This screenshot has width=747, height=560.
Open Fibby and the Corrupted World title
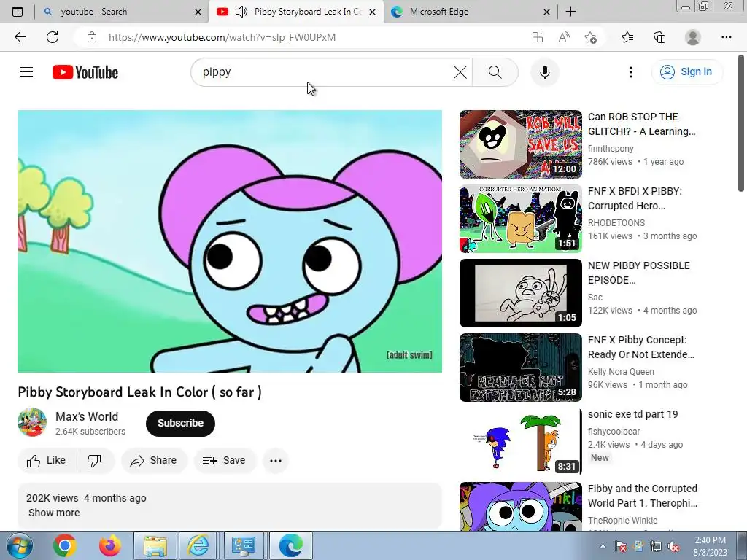click(x=642, y=496)
